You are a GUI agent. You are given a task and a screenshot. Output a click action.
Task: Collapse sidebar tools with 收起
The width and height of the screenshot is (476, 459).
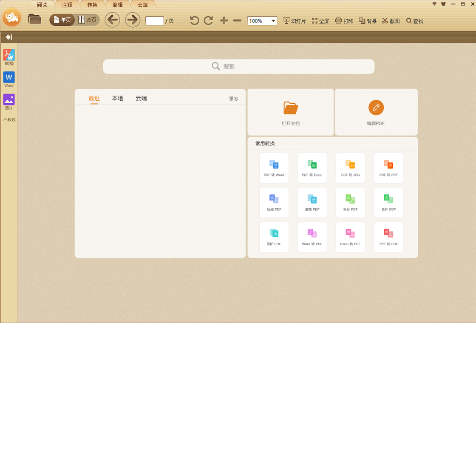coord(9,119)
